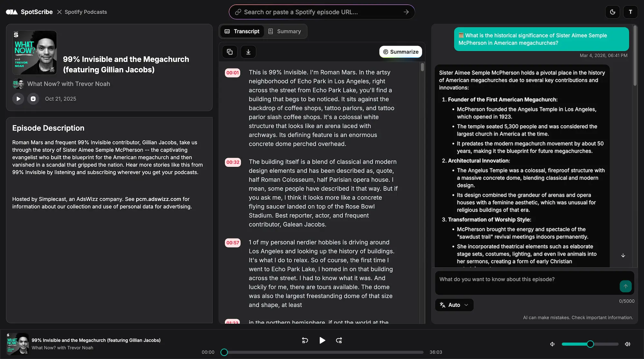
Task: Switch to the Summary tab
Action: pyautogui.click(x=285, y=31)
